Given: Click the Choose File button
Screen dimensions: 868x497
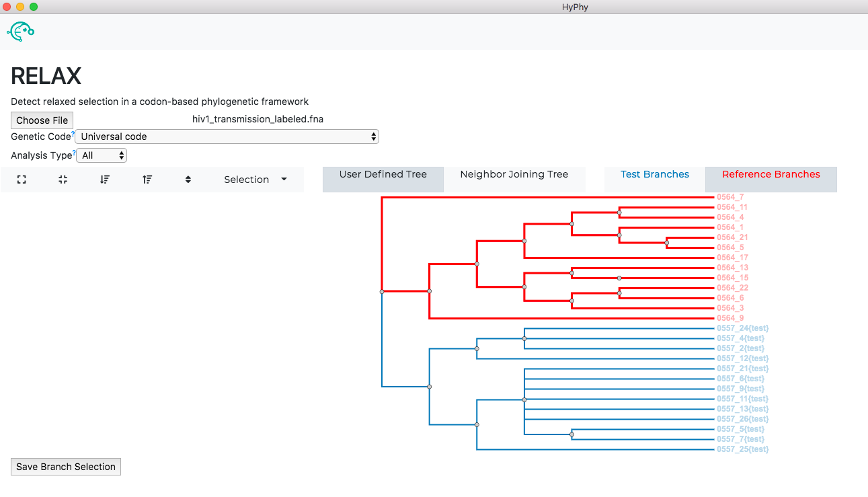Looking at the screenshot, I should 42,120.
